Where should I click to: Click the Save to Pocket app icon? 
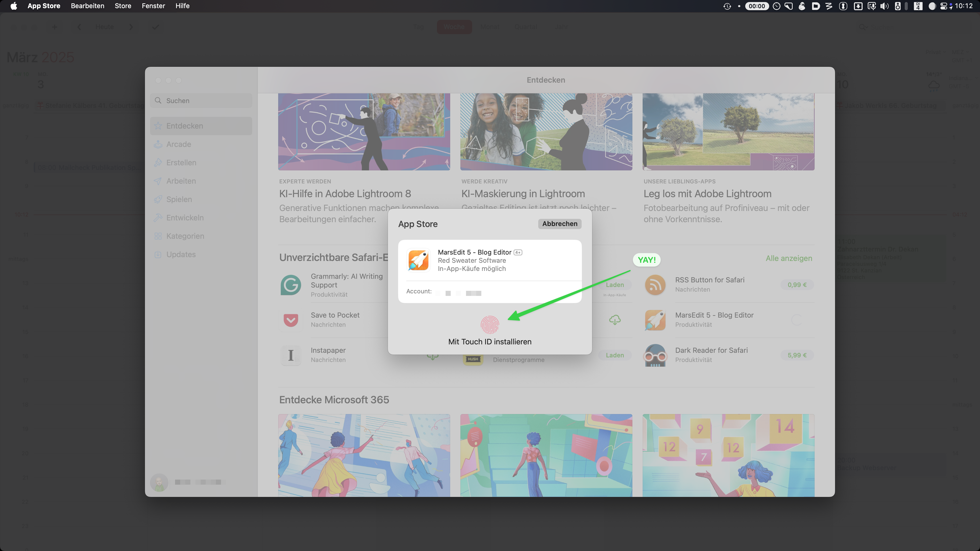291,320
